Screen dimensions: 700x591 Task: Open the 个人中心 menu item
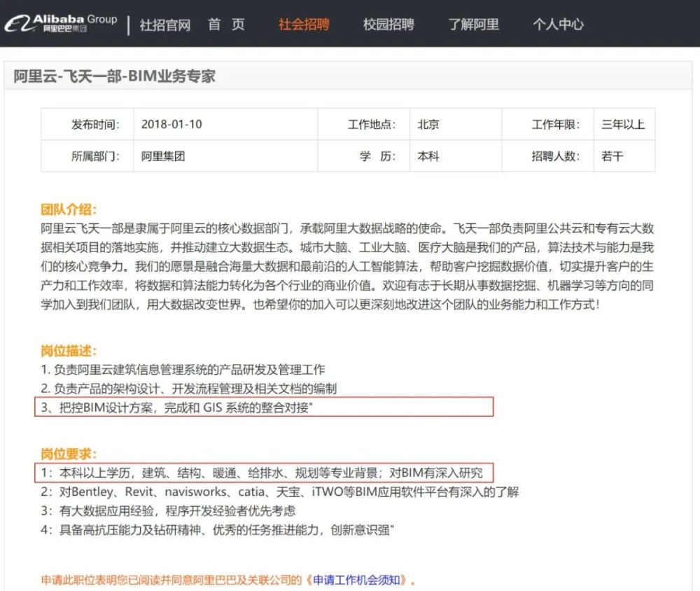[558, 24]
